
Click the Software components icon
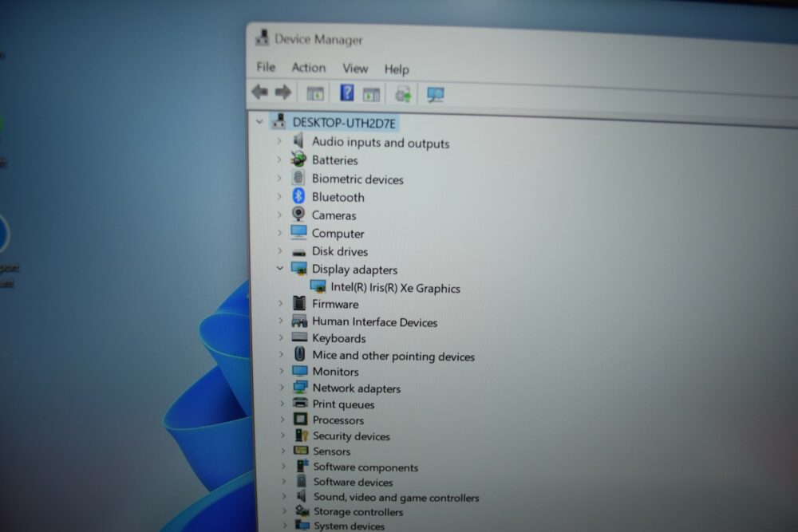pyautogui.click(x=302, y=466)
